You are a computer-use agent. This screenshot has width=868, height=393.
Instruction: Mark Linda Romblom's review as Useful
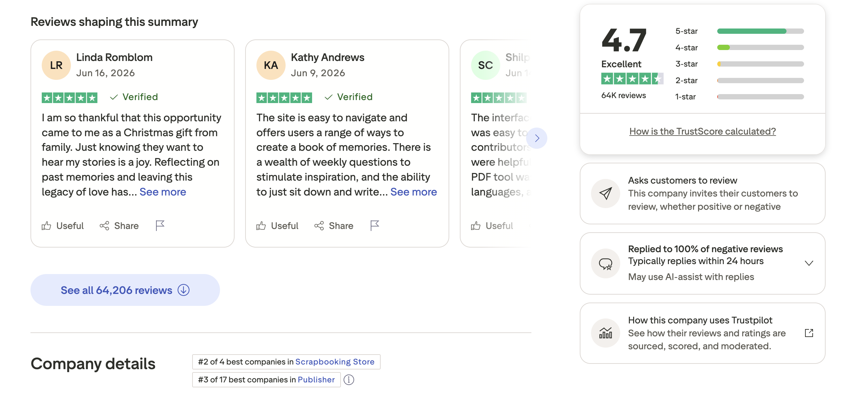click(63, 225)
